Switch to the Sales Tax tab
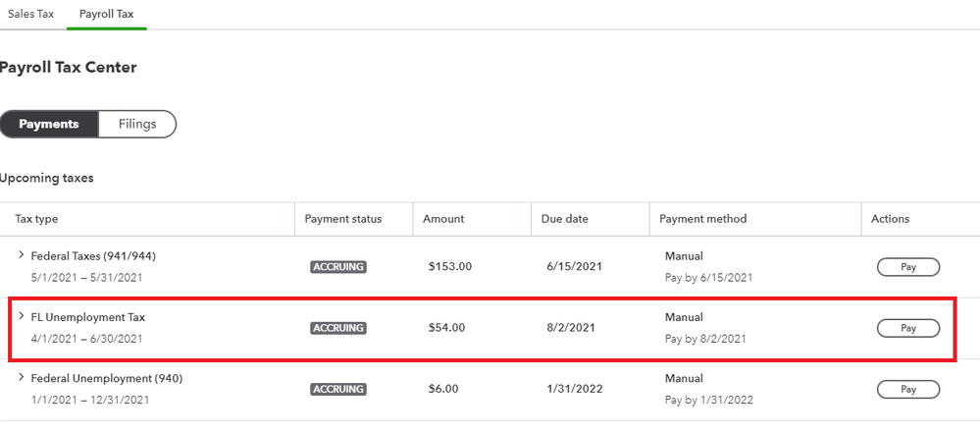The height and width of the screenshot is (434, 980). point(30,15)
